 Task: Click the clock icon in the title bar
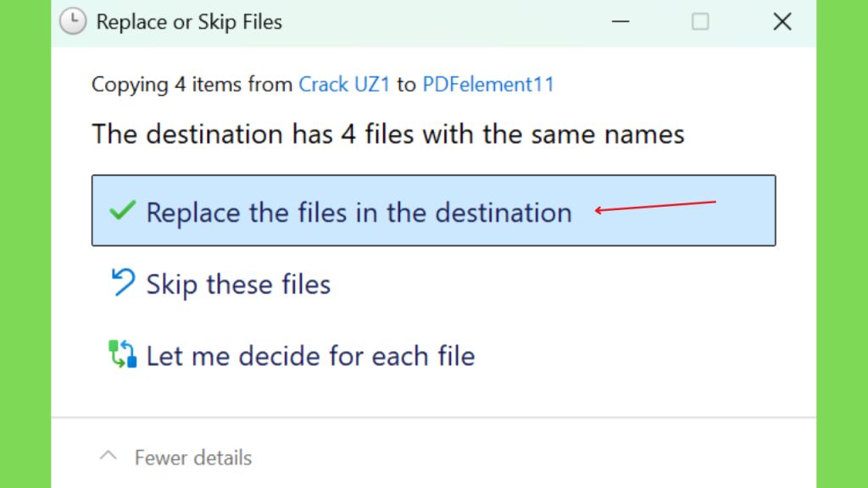point(73,21)
